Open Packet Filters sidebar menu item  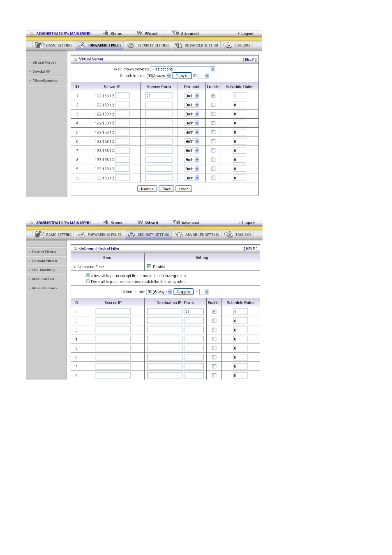[x=44, y=252]
